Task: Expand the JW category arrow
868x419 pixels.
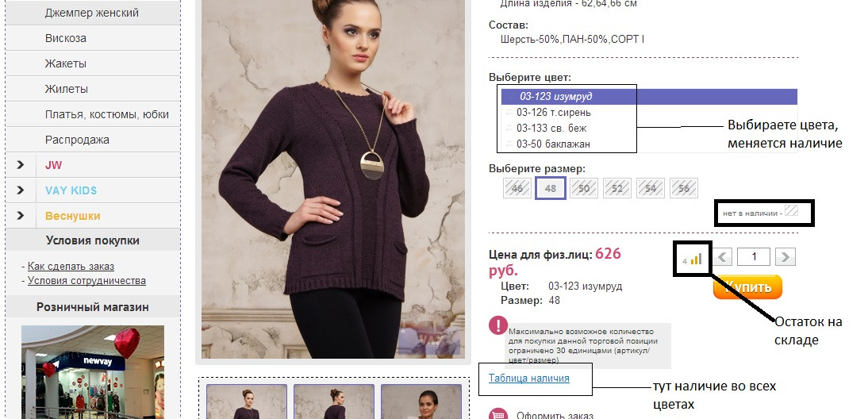Action: coord(21,165)
